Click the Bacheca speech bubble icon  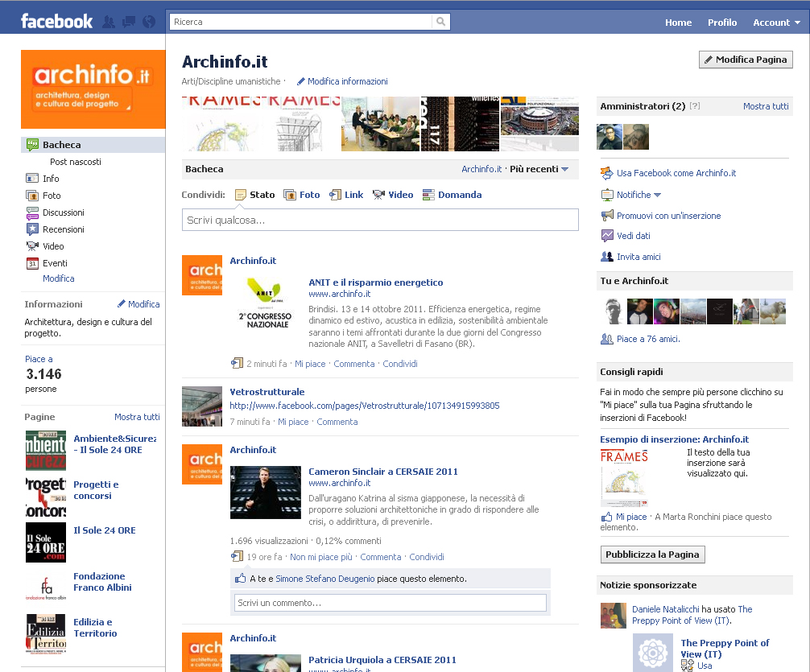32,145
